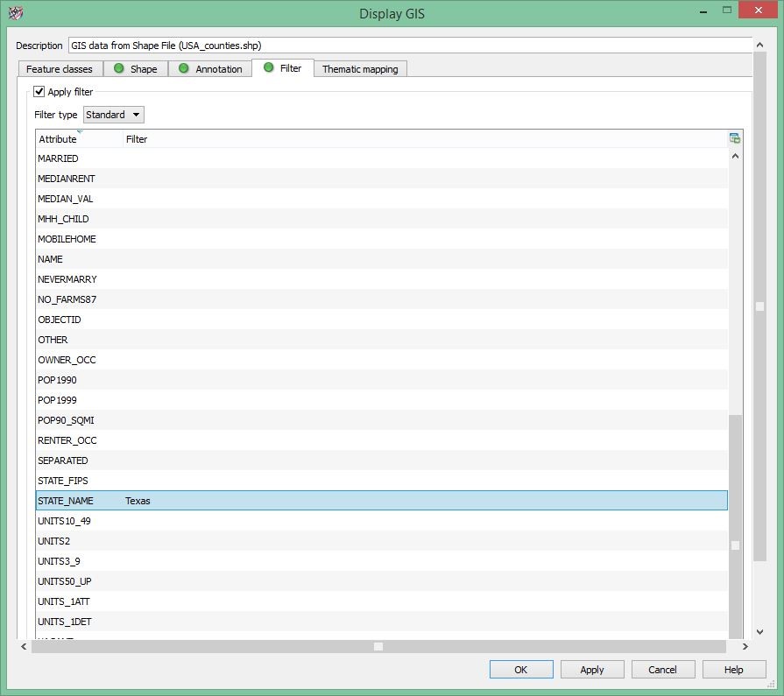This screenshot has width=784, height=696.
Task: Click the attribute list scroll-up arrow
Action: click(734, 156)
